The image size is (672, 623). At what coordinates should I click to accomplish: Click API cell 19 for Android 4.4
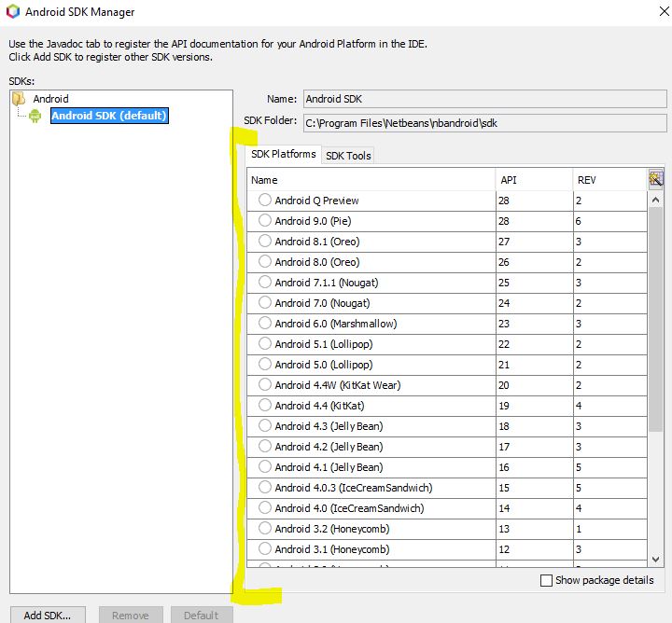click(x=535, y=406)
